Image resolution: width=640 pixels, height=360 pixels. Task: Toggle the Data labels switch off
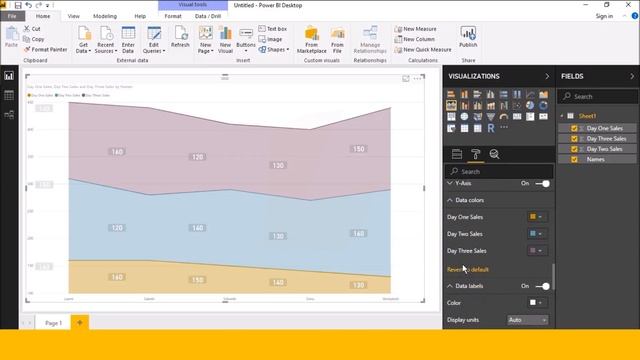click(x=542, y=286)
